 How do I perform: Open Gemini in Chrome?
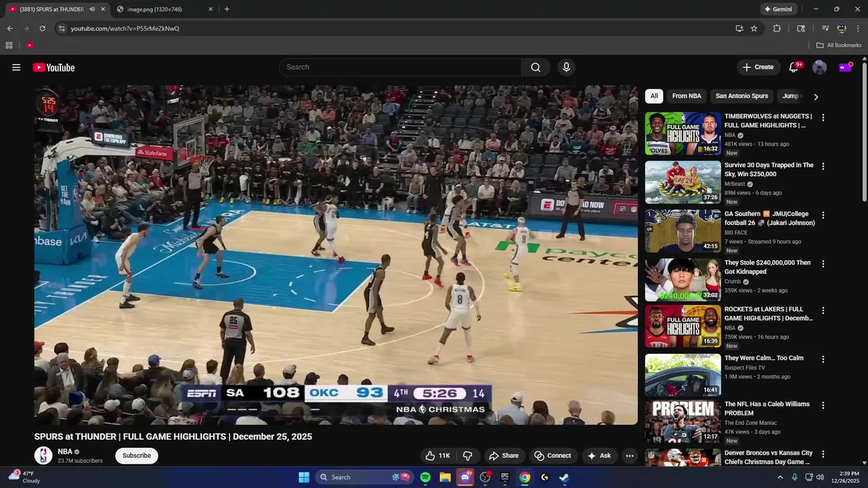point(778,9)
